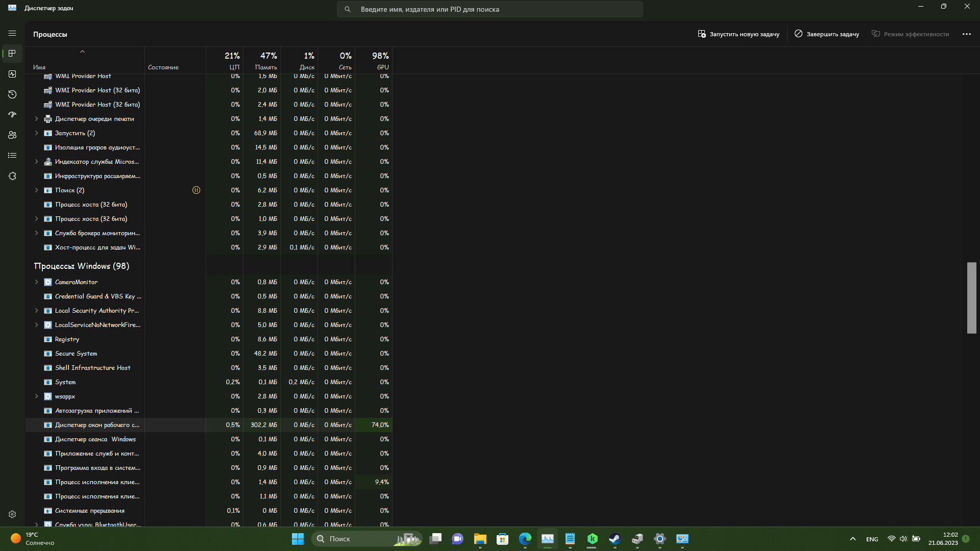Sort by GPU column header

click(x=374, y=60)
